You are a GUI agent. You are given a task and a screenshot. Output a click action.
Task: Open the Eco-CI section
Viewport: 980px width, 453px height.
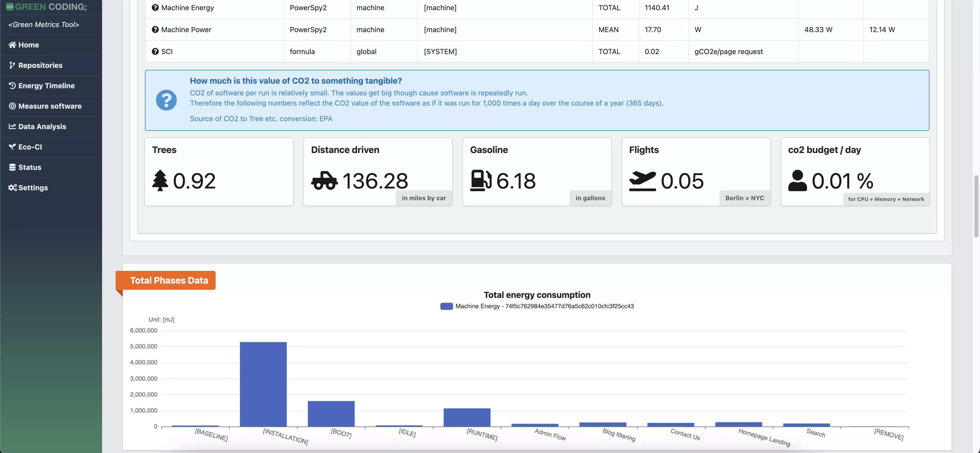[30, 147]
